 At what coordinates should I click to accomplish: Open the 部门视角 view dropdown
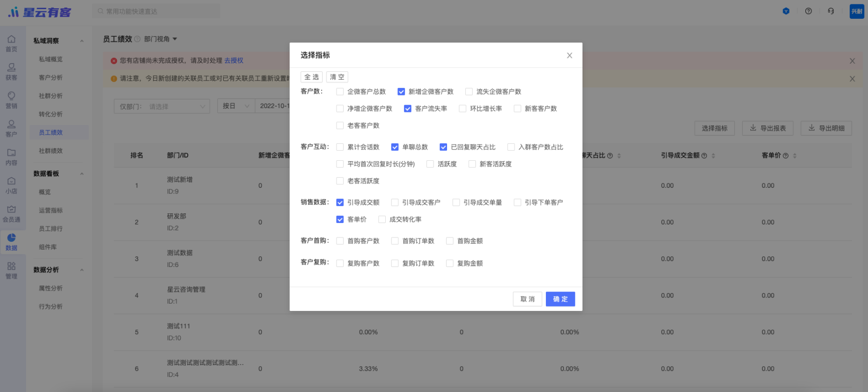click(x=161, y=39)
